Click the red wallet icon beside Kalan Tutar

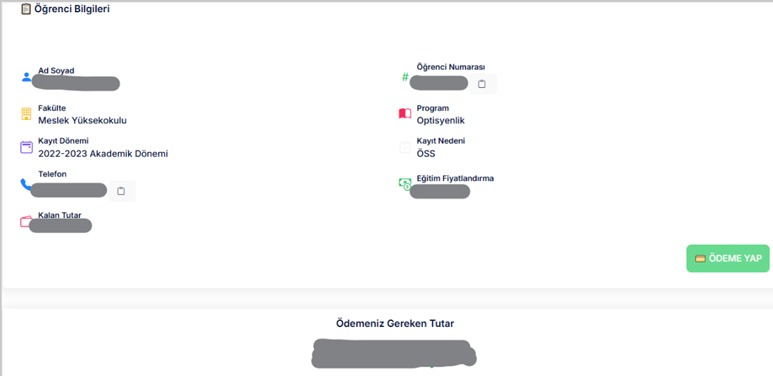point(26,222)
